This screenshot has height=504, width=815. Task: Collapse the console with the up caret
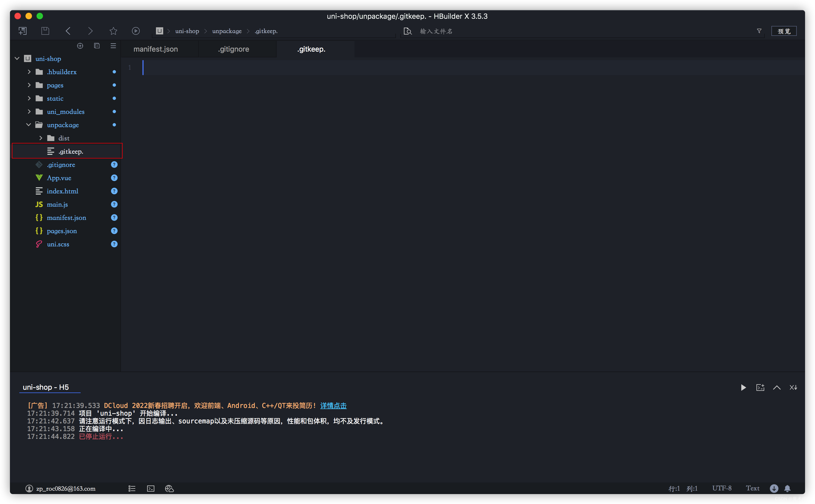tap(777, 387)
